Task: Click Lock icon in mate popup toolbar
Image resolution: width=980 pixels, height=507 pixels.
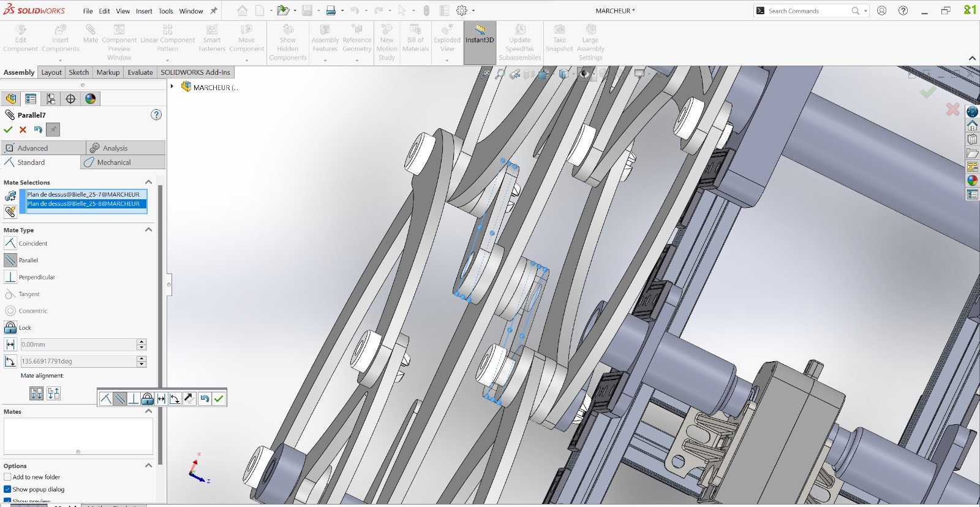Action: click(x=147, y=398)
